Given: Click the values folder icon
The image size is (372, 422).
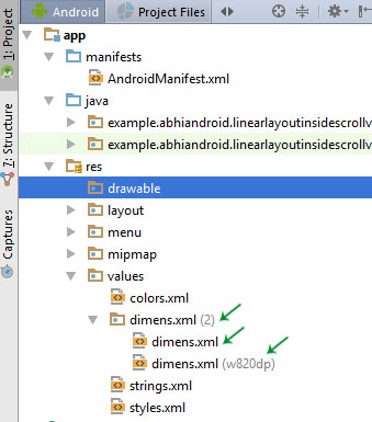Looking at the screenshot, I should click(x=95, y=276).
